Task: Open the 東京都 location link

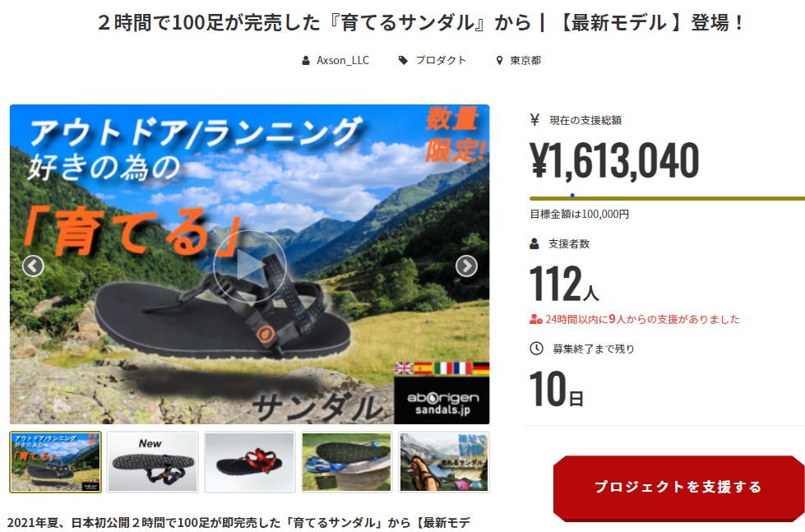Action: pyautogui.click(x=525, y=61)
